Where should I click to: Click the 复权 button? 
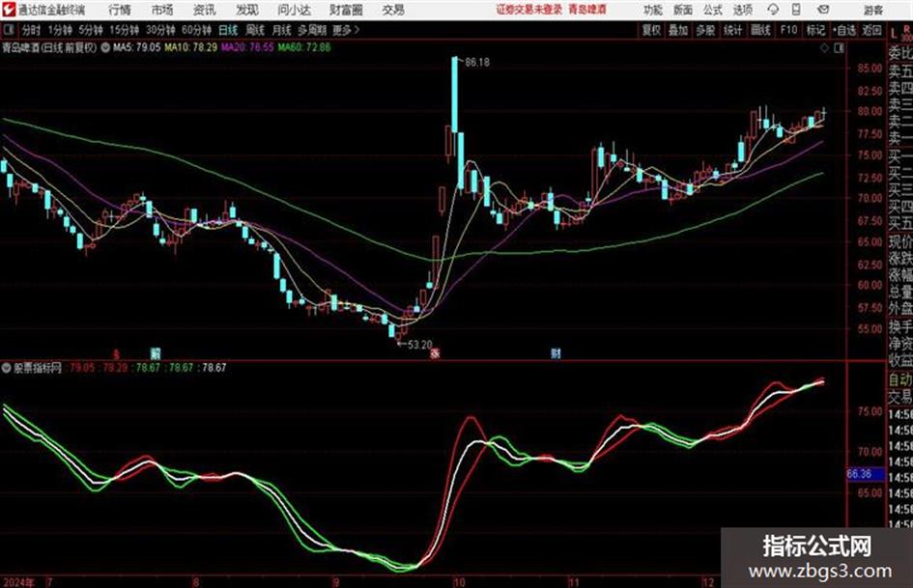click(651, 30)
